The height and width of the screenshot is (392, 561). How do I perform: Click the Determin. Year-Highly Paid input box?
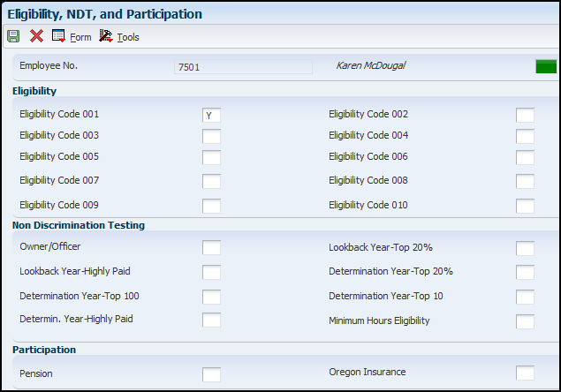point(211,320)
